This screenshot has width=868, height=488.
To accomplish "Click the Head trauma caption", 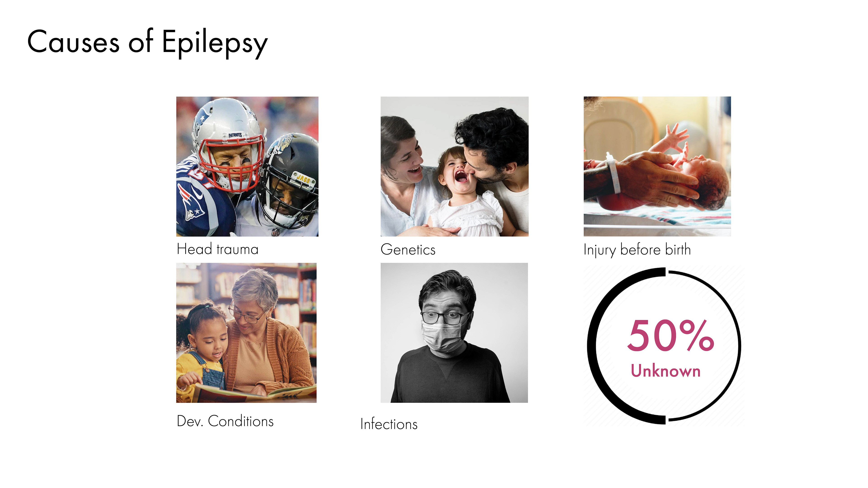I will [217, 250].
